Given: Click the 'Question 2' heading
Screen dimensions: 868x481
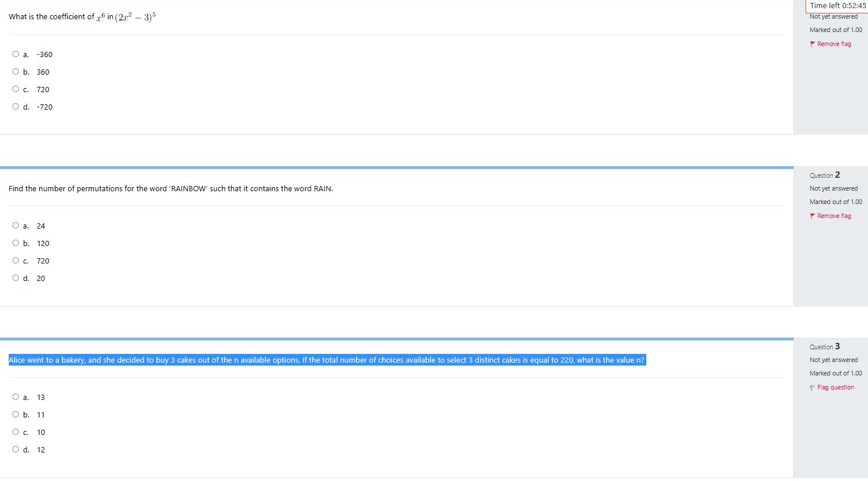Looking at the screenshot, I should point(825,175).
